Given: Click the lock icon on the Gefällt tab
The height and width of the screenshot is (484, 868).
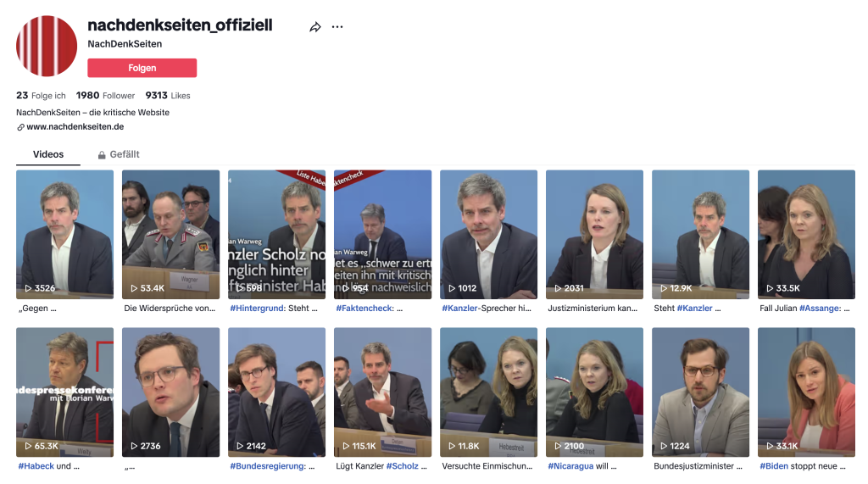Looking at the screenshot, I should coord(102,155).
